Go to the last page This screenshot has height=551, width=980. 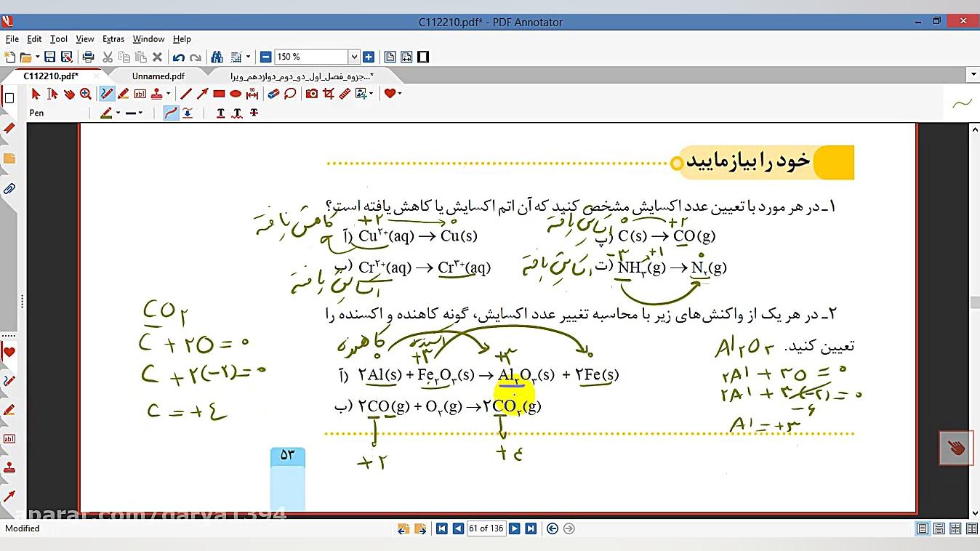[x=531, y=528]
